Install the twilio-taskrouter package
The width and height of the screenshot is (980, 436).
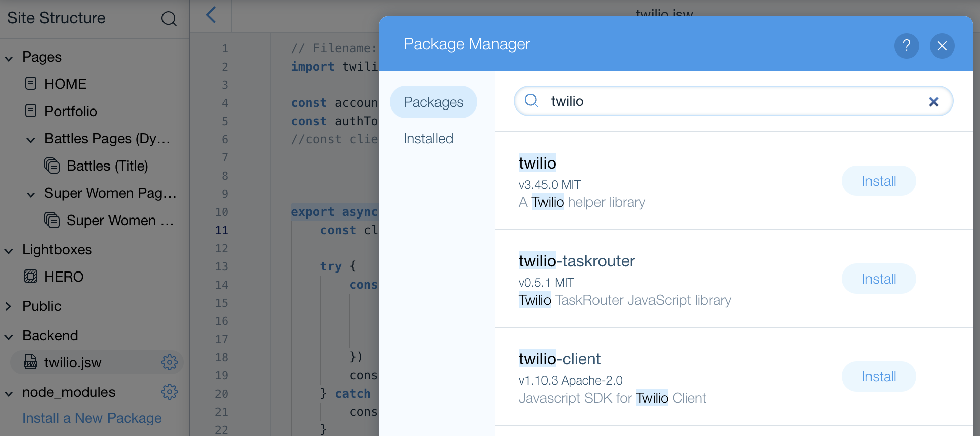[x=879, y=279]
